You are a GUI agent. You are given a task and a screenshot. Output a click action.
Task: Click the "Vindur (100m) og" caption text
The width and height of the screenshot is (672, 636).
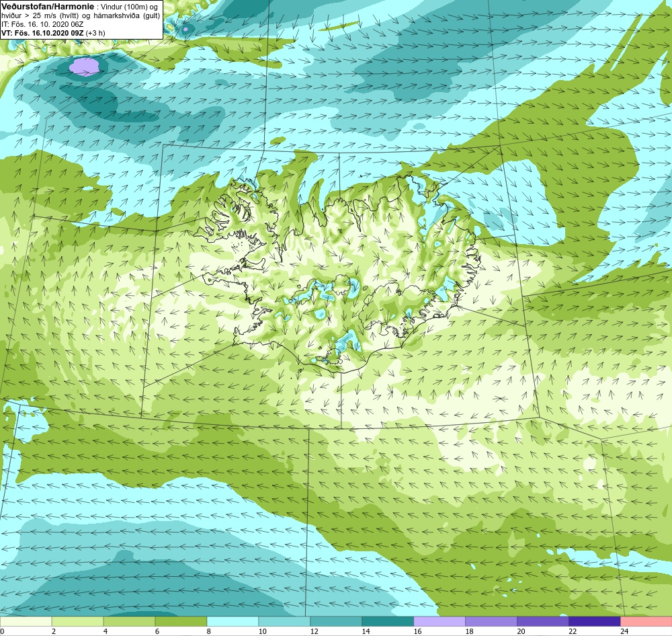click(128, 7)
